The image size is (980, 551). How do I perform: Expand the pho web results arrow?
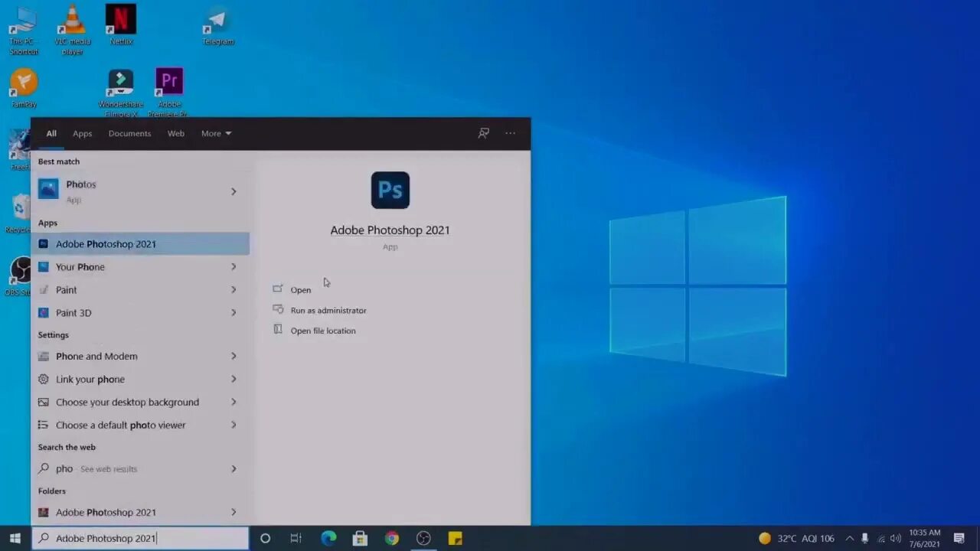pos(234,468)
